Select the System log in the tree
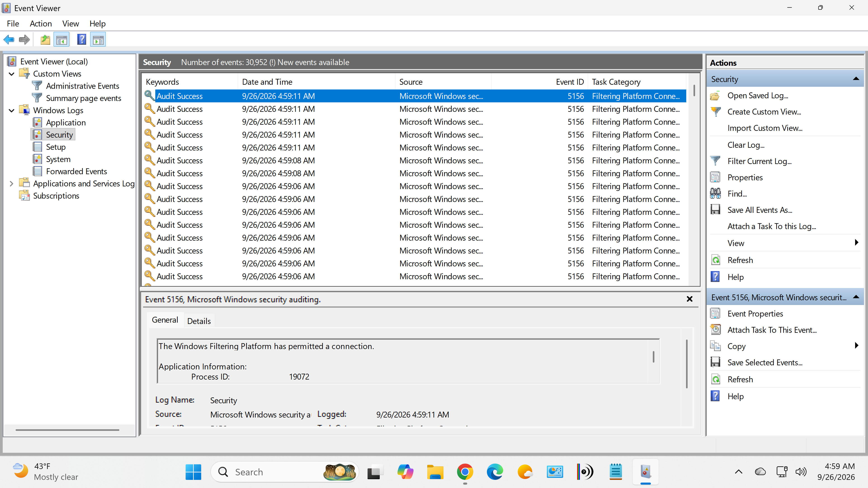This screenshot has width=868, height=488. pos(58,159)
